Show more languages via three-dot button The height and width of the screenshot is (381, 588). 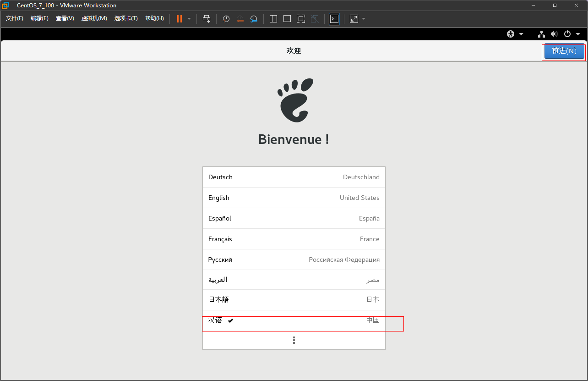click(x=294, y=340)
